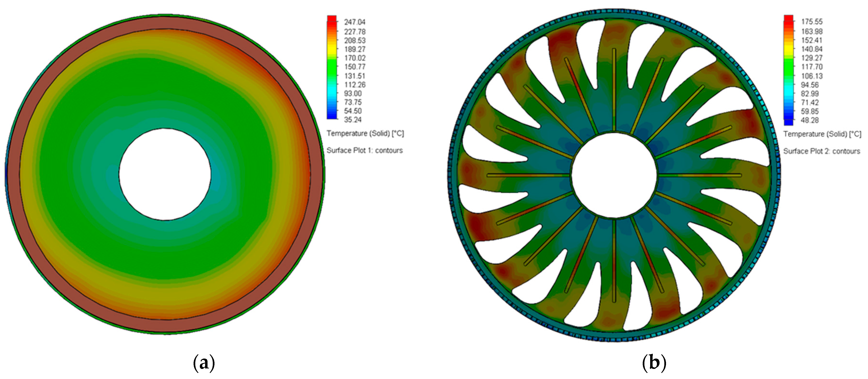This screenshot has width=868, height=379.
Task: Click the 'Surface Plot 1: contours' label
Action: (365, 150)
